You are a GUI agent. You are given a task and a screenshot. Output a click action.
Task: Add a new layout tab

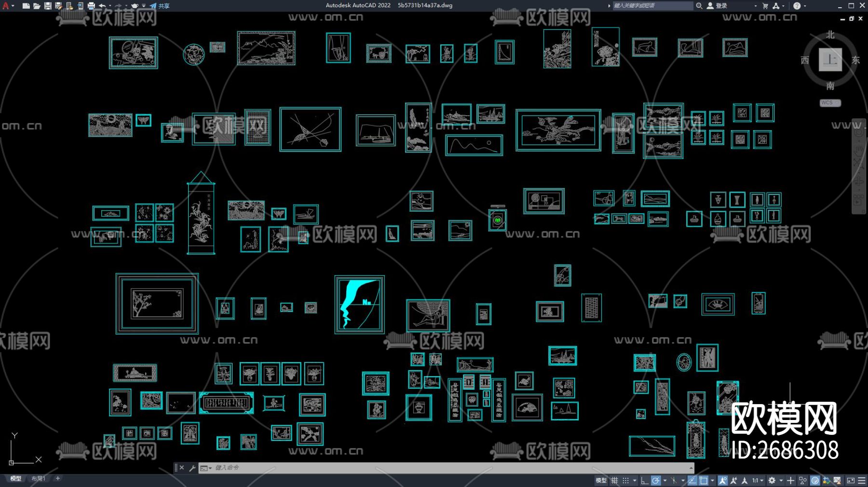click(x=58, y=479)
